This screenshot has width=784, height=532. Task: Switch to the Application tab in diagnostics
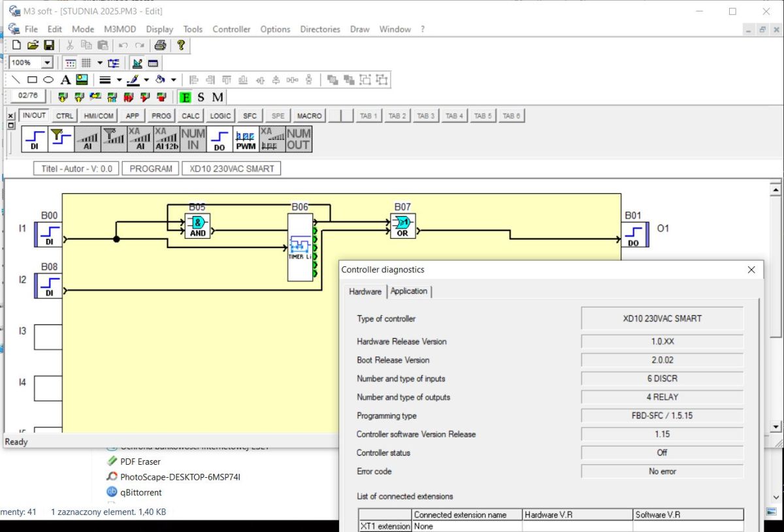click(409, 291)
